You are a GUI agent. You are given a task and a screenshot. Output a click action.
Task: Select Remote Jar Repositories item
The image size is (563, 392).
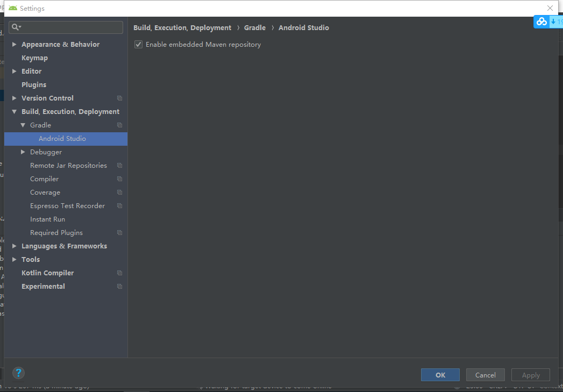(x=68, y=166)
